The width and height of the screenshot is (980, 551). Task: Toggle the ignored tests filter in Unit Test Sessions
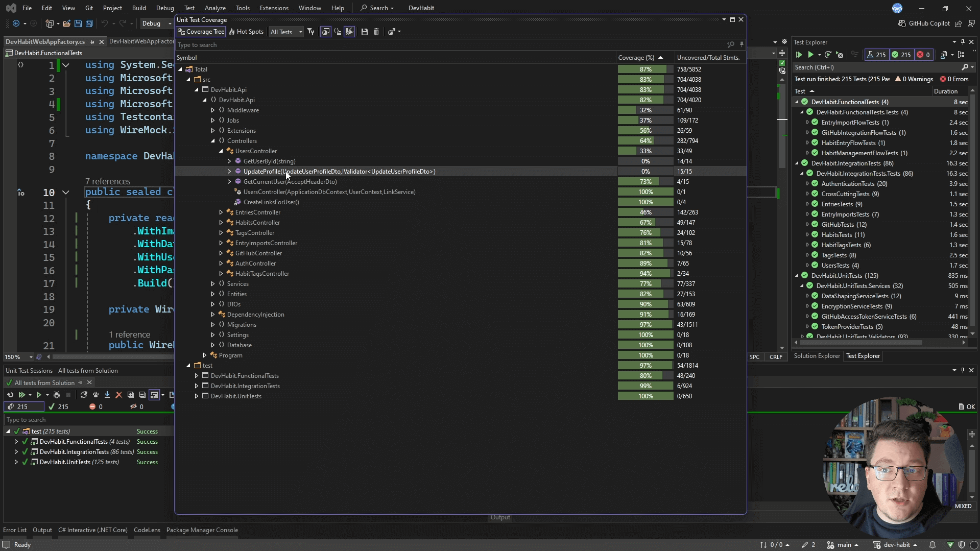[137, 407]
